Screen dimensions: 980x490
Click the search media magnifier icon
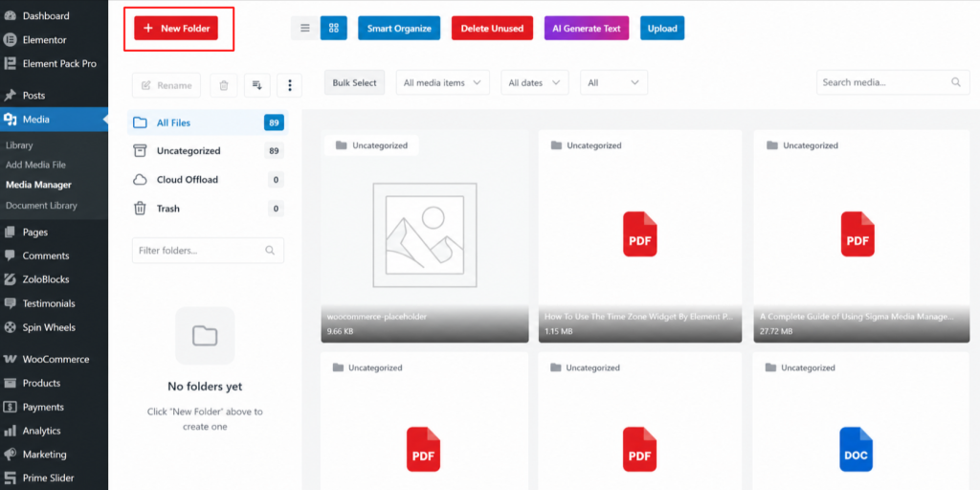coord(956,82)
